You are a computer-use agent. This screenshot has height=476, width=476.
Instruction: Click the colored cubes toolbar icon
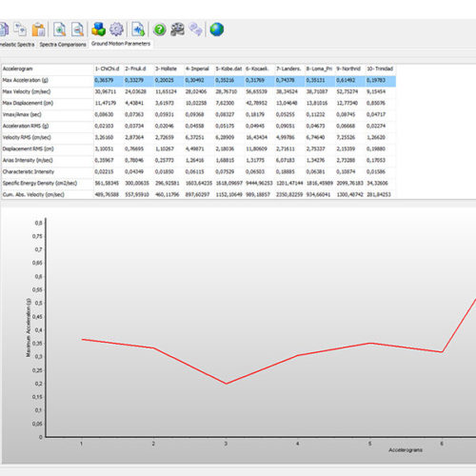pos(98,30)
